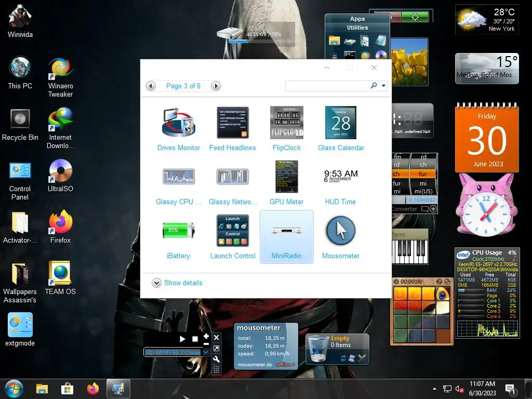Select the Mousometer gadget icon
This screenshot has width=532, height=399.
[341, 231]
